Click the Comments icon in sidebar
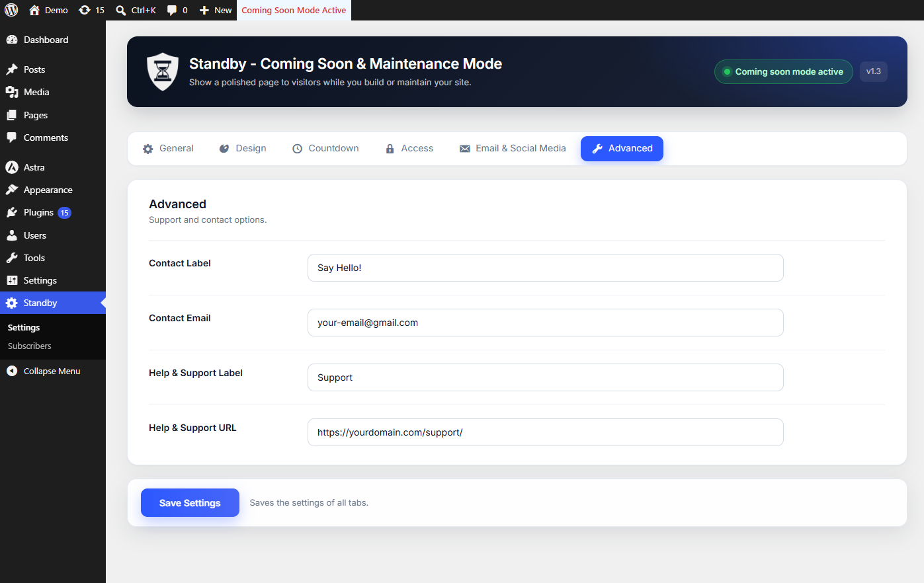The image size is (924, 583). pyautogui.click(x=12, y=137)
